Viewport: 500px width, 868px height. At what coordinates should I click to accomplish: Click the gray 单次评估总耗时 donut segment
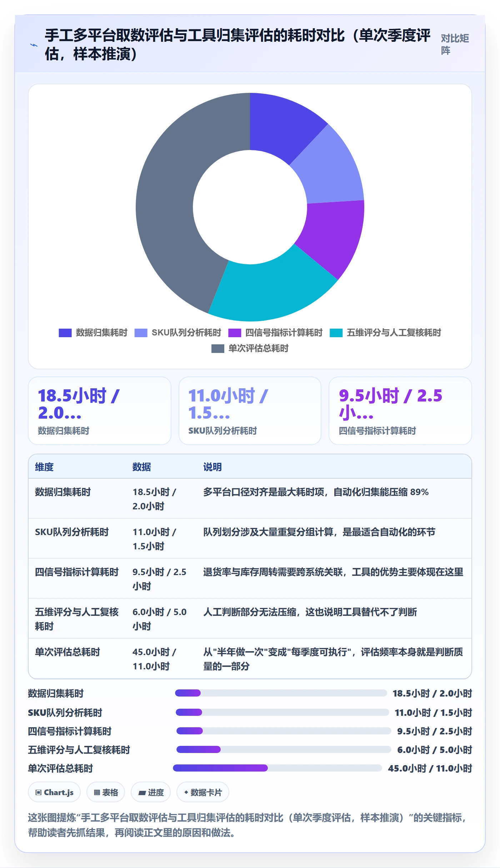[166, 200]
